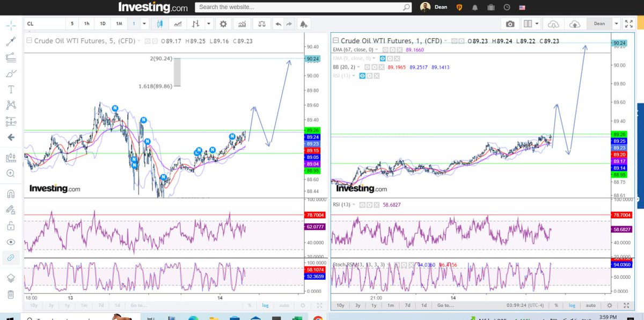Take a chart snapshot with camera
644x320 pixels.
pos(510,24)
